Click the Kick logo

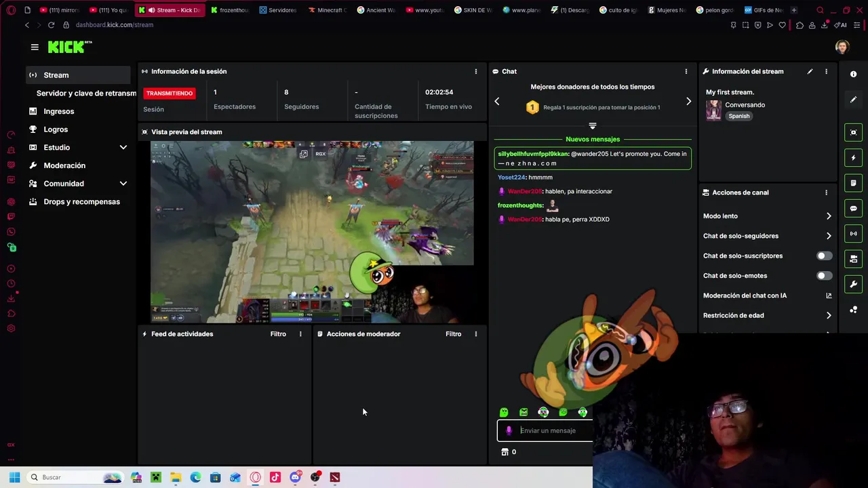70,47
